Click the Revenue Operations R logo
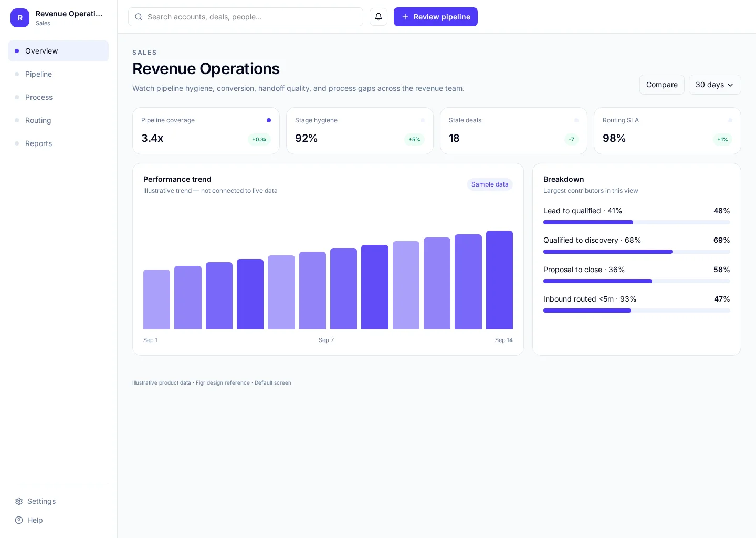This screenshot has width=756, height=538. click(x=20, y=18)
